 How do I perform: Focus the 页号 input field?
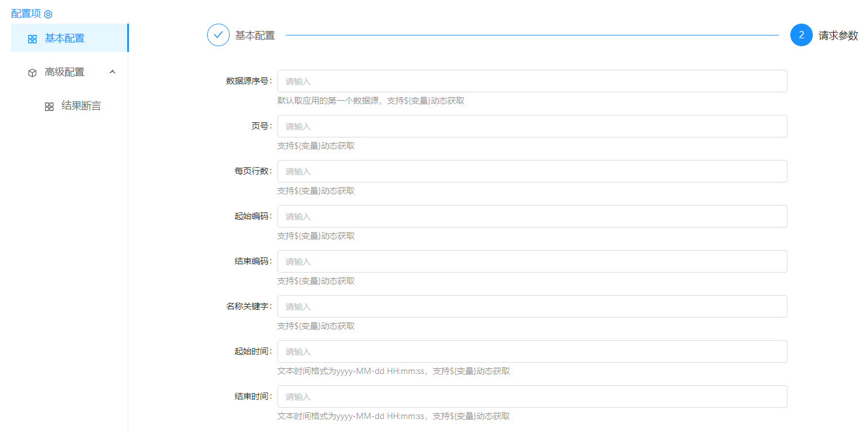coord(532,126)
